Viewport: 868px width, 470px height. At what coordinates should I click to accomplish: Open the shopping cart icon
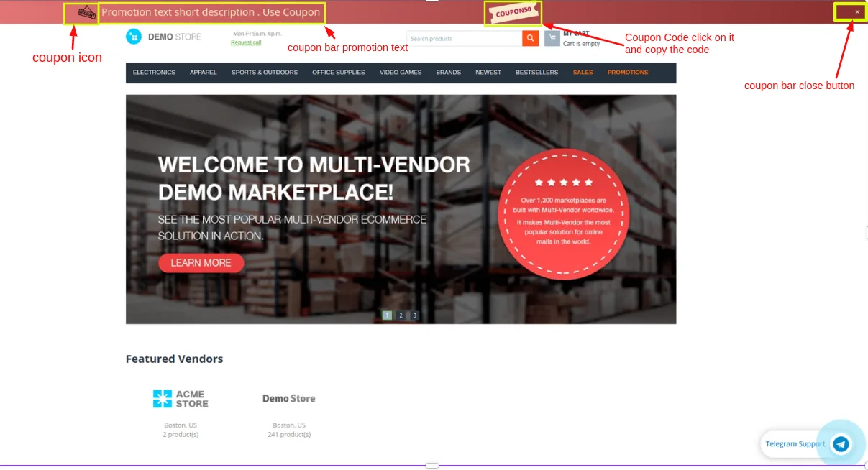point(552,38)
